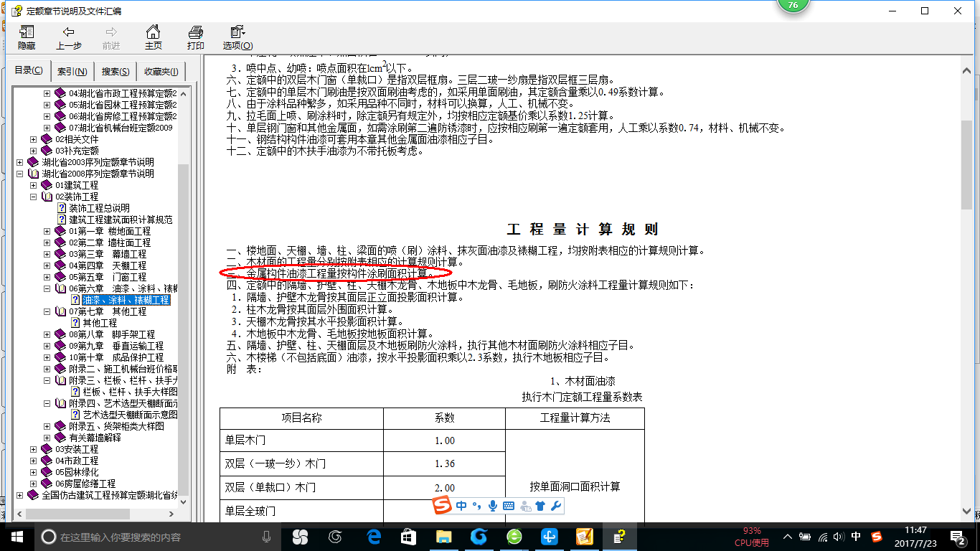Collapse the 02装饰工程 node

point(34,197)
